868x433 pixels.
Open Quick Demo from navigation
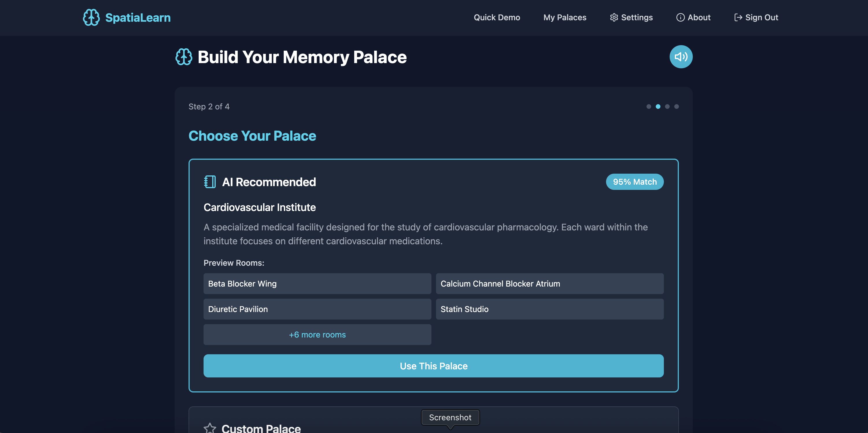click(497, 18)
